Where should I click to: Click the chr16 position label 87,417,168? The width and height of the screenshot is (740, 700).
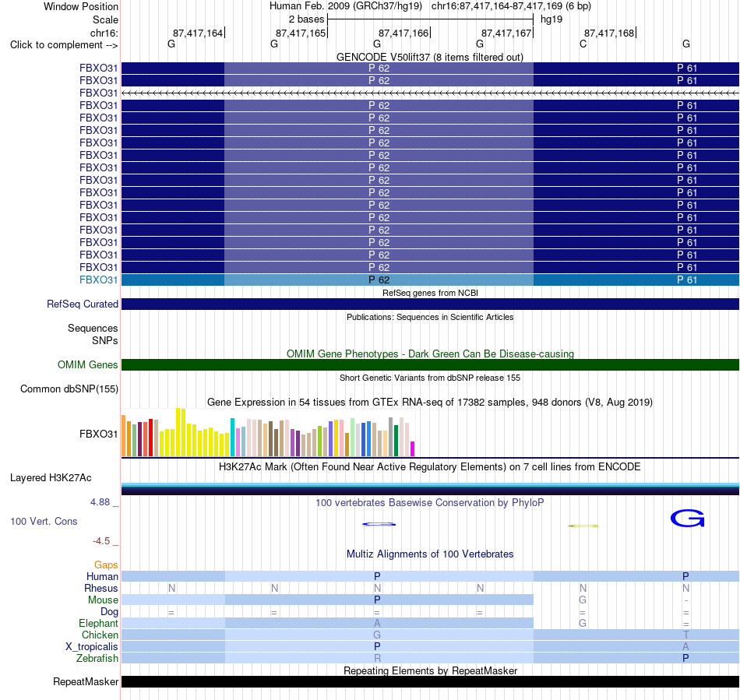pos(609,33)
